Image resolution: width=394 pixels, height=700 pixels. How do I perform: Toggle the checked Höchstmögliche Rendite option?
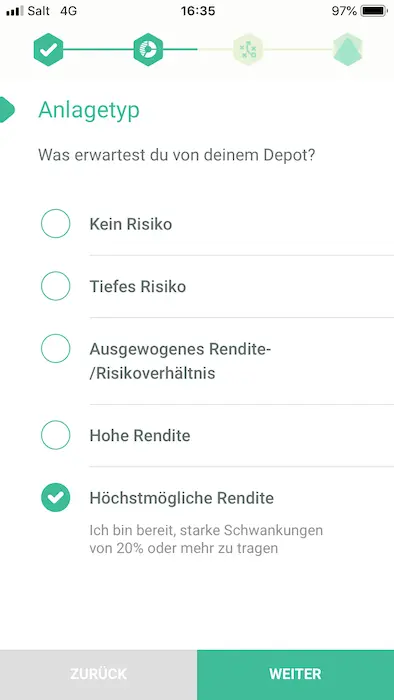point(56,497)
